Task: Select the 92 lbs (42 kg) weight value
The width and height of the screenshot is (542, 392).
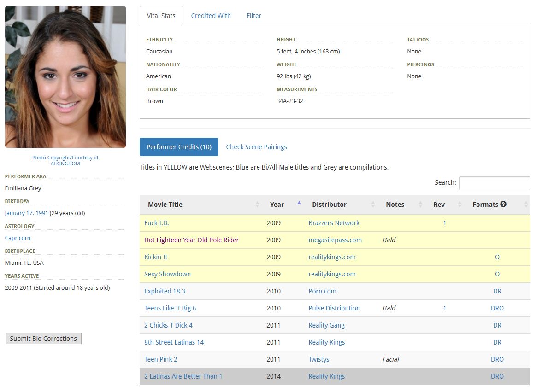Action: [x=294, y=76]
